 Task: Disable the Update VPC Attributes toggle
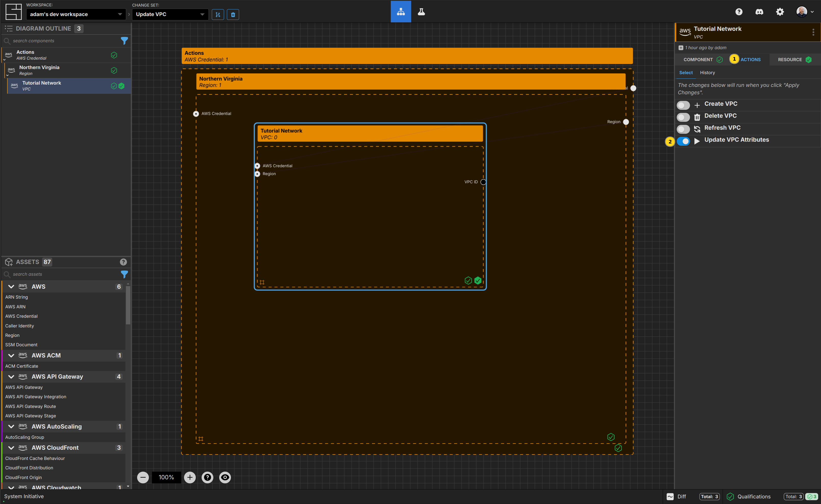click(x=683, y=141)
